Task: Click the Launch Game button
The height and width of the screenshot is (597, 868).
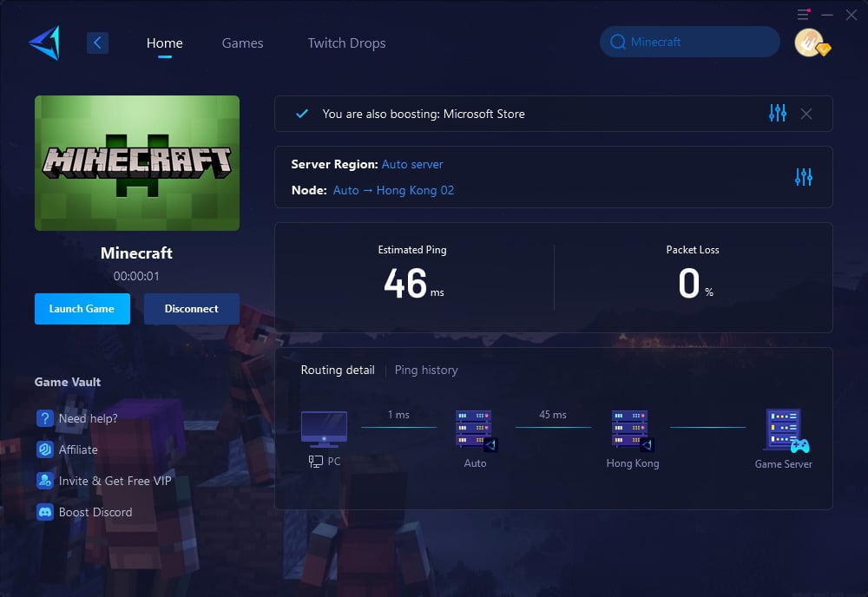Action: click(82, 309)
